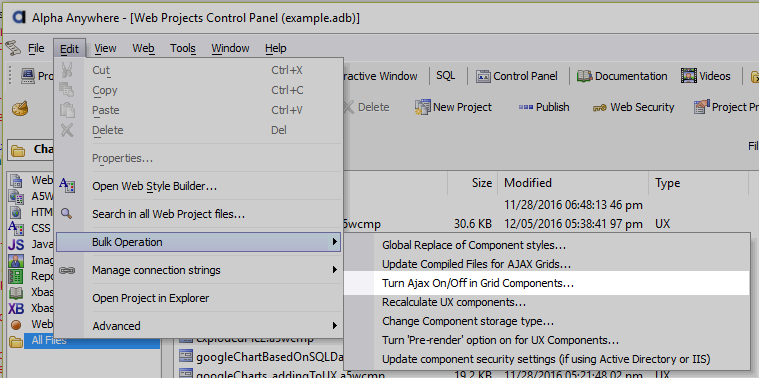Click the googleChartBasedOnSQLData file icon
This screenshot has height=378, width=759.
tap(186, 357)
